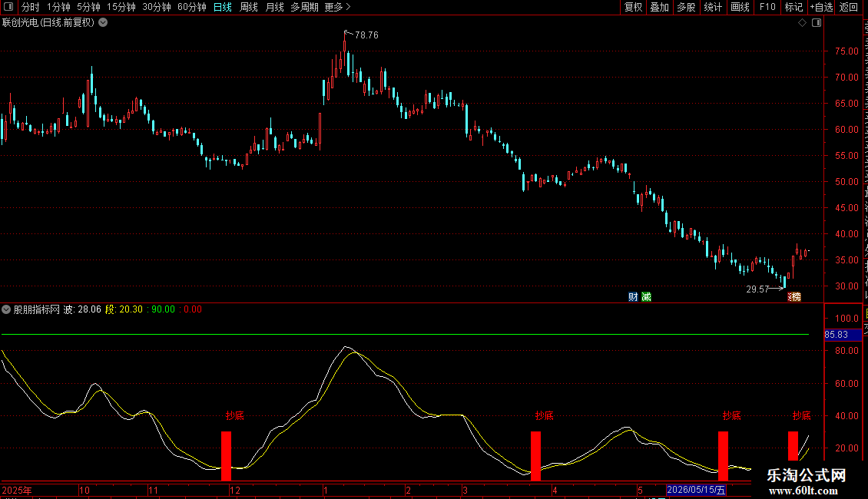Switch to the 周线 weekly tab
Screen dimensions: 868x499
[x=249, y=7]
